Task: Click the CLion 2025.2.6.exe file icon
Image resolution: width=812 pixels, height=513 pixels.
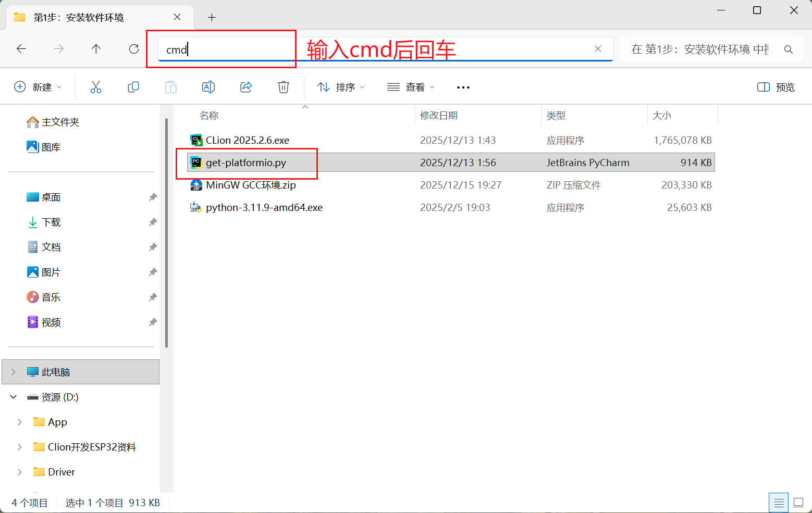Action: [x=196, y=140]
